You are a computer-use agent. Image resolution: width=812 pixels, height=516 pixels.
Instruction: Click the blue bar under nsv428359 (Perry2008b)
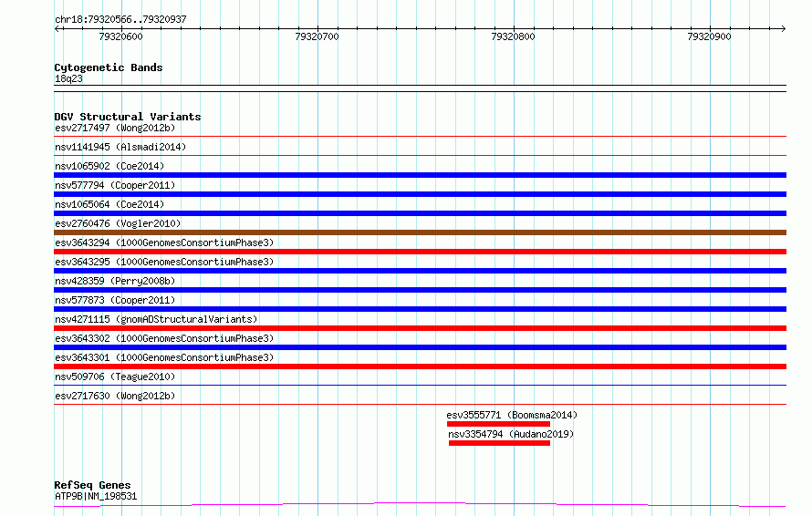(420, 290)
